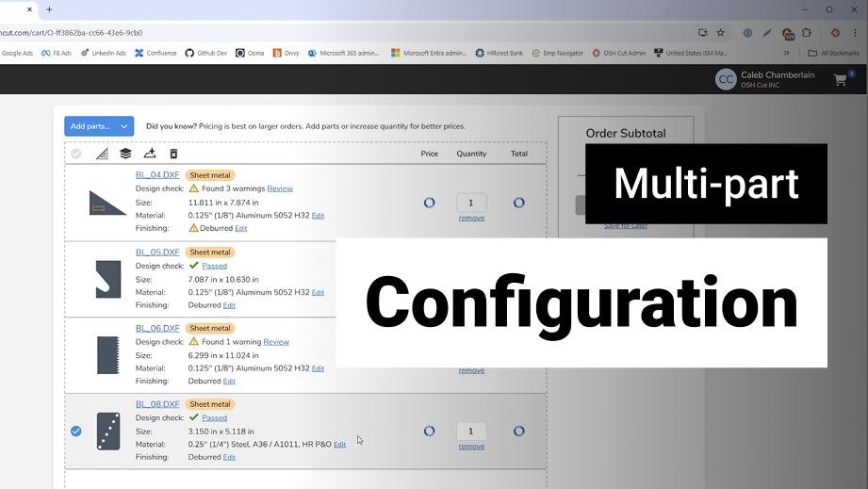Edit material for BL_06.DXF
The height and width of the screenshot is (489, 868).
pos(318,368)
